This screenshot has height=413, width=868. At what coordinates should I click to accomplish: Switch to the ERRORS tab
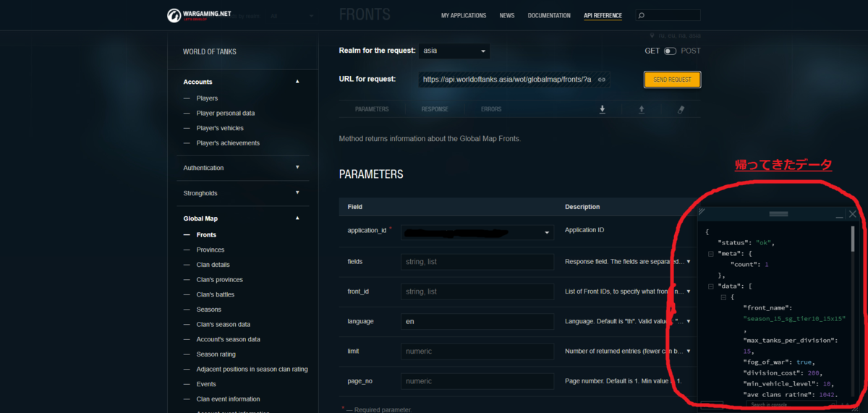pos(491,109)
